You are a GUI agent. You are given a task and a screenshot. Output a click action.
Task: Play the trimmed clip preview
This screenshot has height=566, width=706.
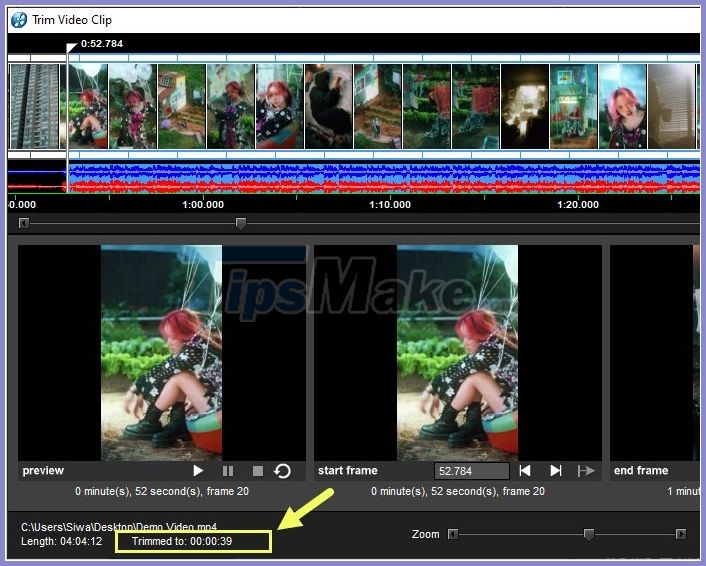[198, 471]
